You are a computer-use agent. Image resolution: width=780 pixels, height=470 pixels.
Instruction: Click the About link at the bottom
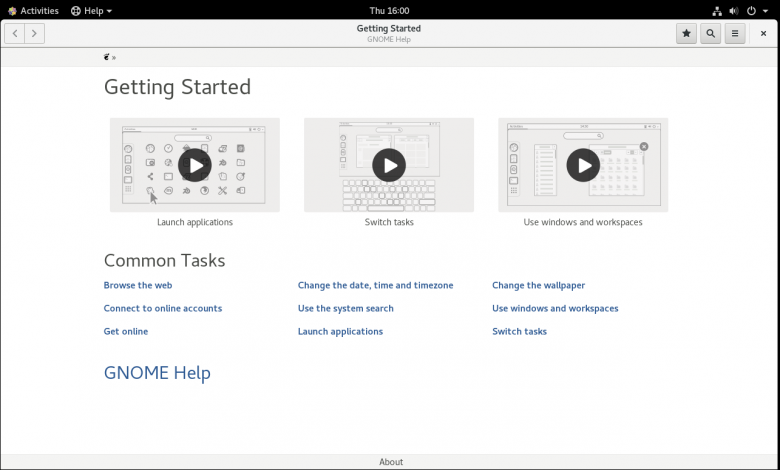click(x=391, y=462)
